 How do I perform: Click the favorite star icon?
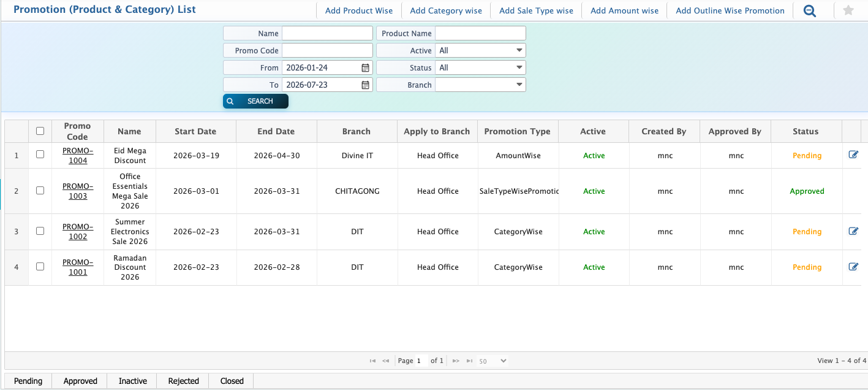[x=848, y=10]
